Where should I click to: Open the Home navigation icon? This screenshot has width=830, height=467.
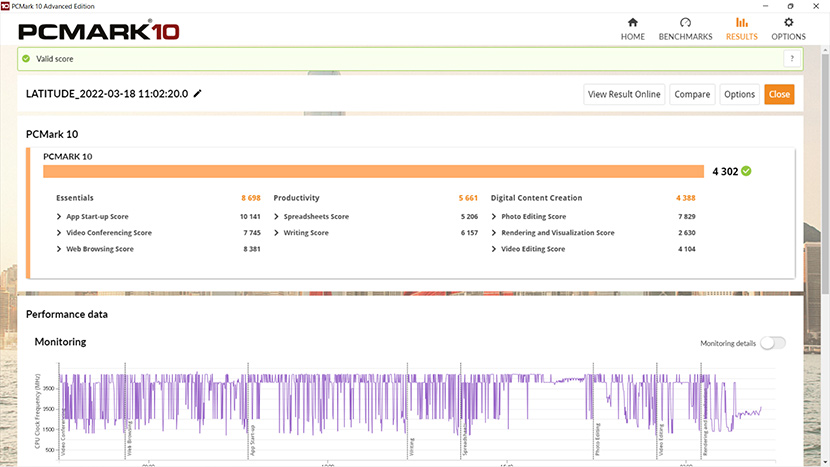tap(632, 23)
